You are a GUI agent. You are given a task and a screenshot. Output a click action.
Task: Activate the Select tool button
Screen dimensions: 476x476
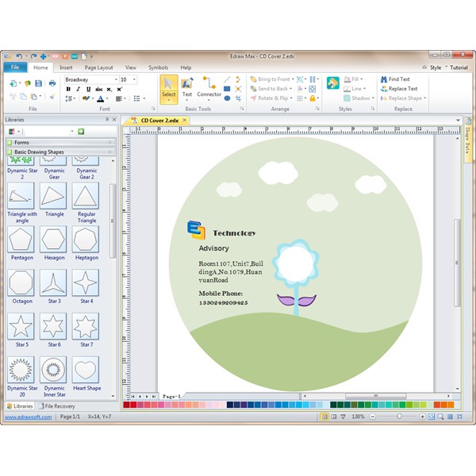click(169, 90)
